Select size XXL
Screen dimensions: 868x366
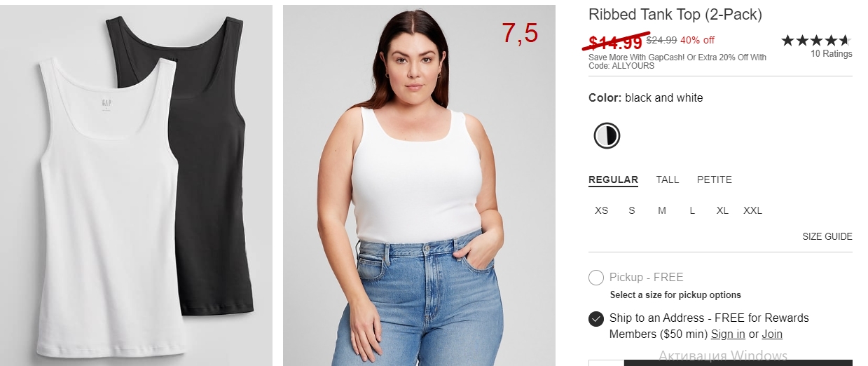point(753,210)
